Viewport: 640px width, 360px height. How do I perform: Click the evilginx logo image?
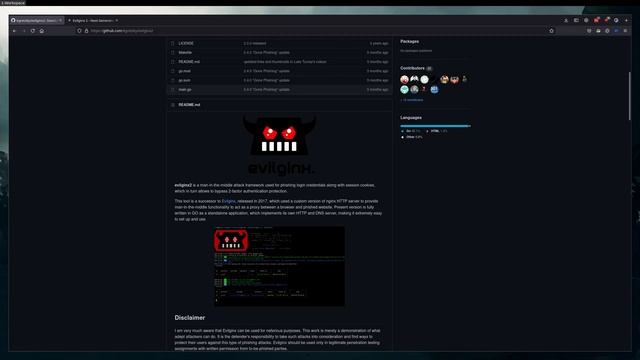click(280, 145)
